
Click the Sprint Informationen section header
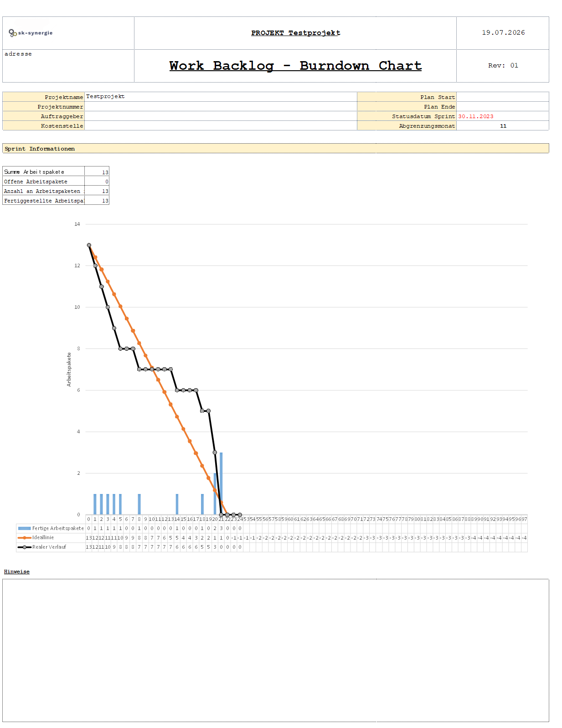(x=276, y=149)
